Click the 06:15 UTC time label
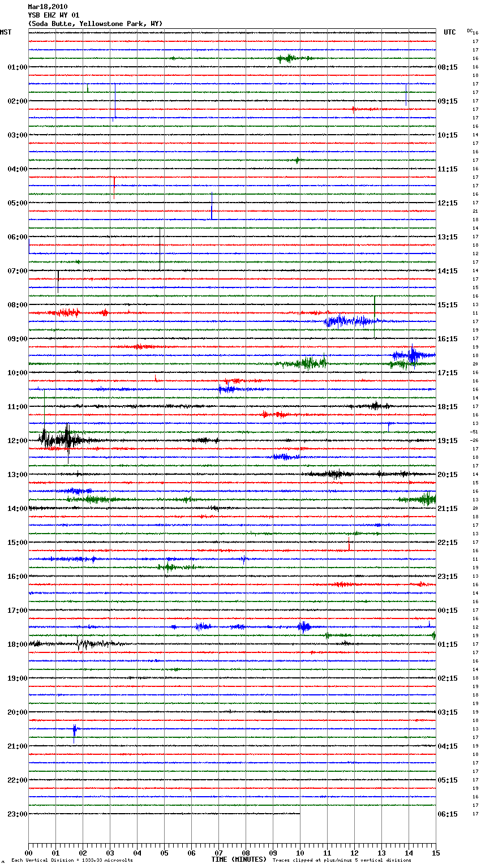The height and width of the screenshot is (868, 481). pyautogui.click(x=447, y=814)
